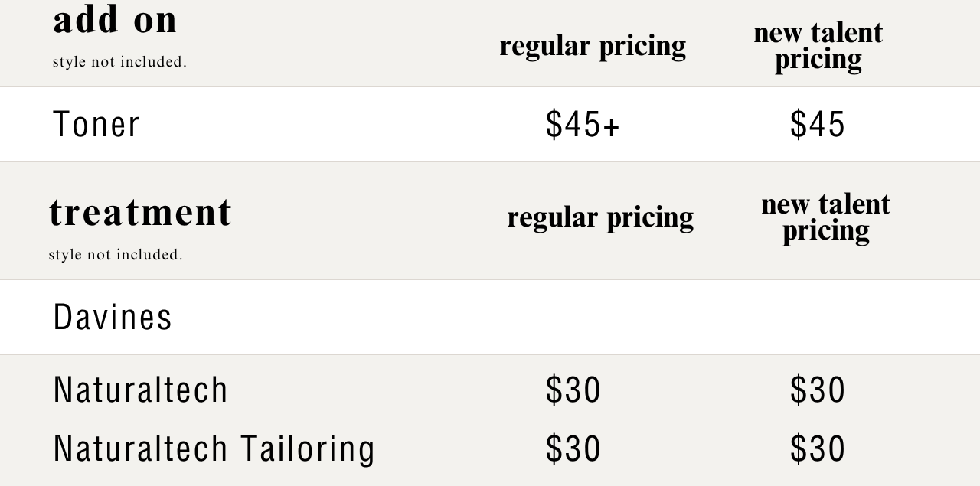Screen dimensions: 980x486
Task: Click 'style not included.' under add on
Action: click(119, 62)
